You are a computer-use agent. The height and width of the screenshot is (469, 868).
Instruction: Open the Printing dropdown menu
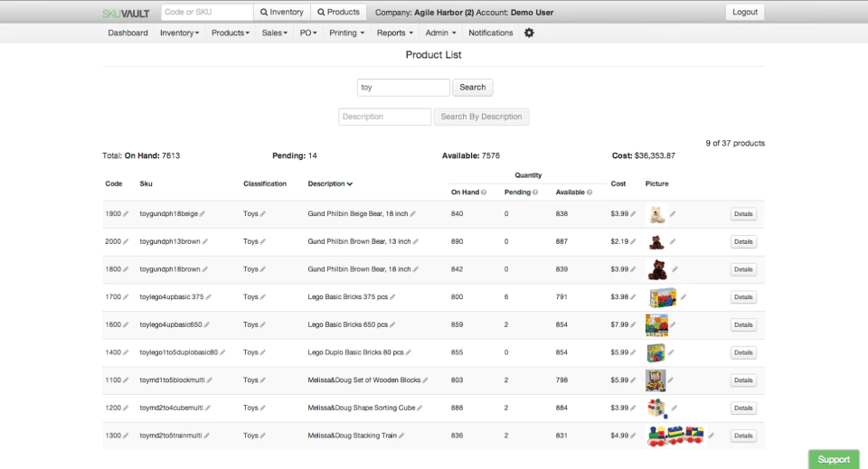(x=346, y=33)
